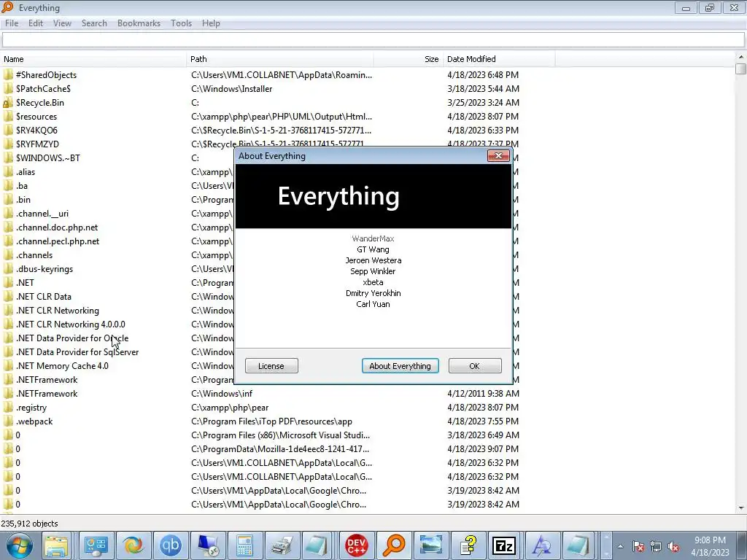The image size is (747, 560).
Task: Click the C:\Windows\Installer path cell
Action: tap(231, 89)
